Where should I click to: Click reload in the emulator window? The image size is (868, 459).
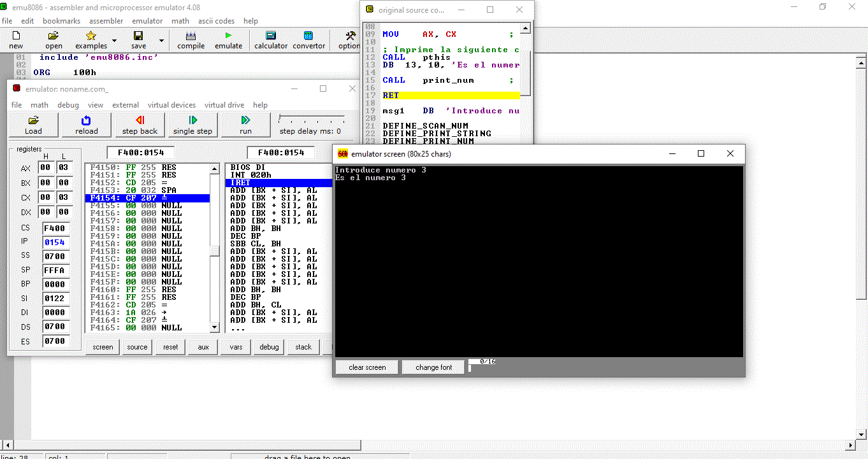87,125
